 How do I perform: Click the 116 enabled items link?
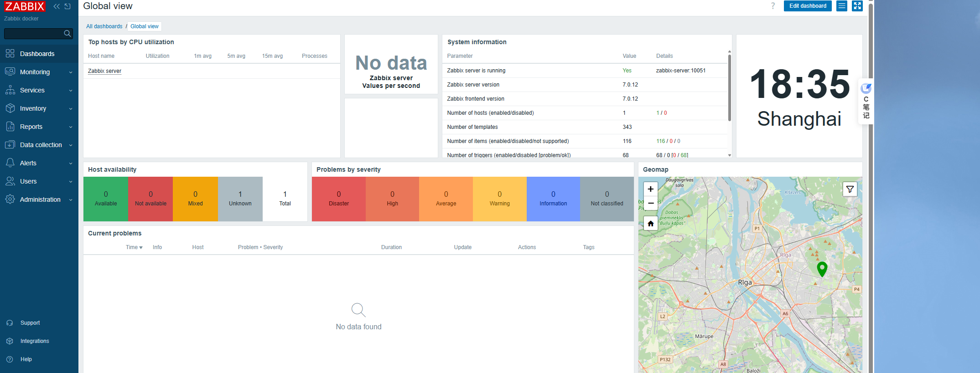660,141
